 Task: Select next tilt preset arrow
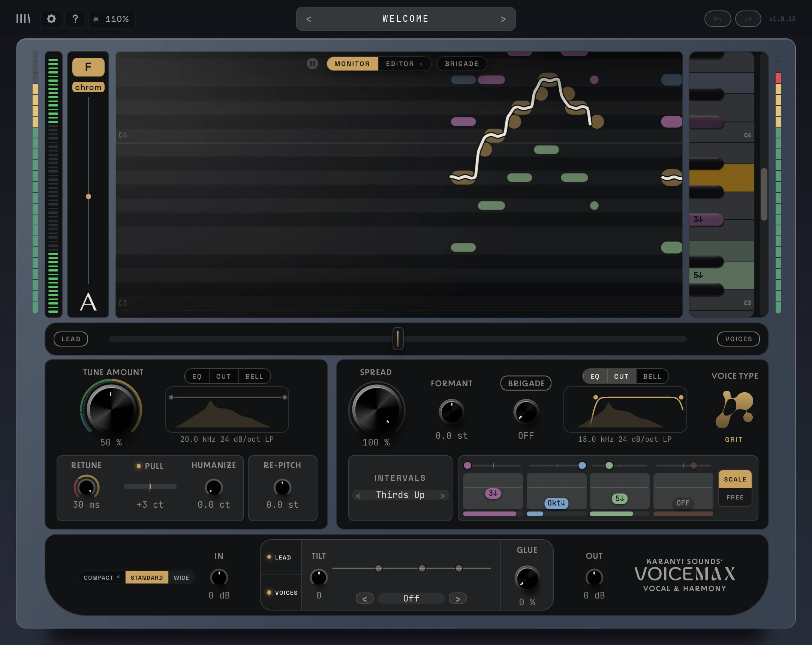coord(458,598)
